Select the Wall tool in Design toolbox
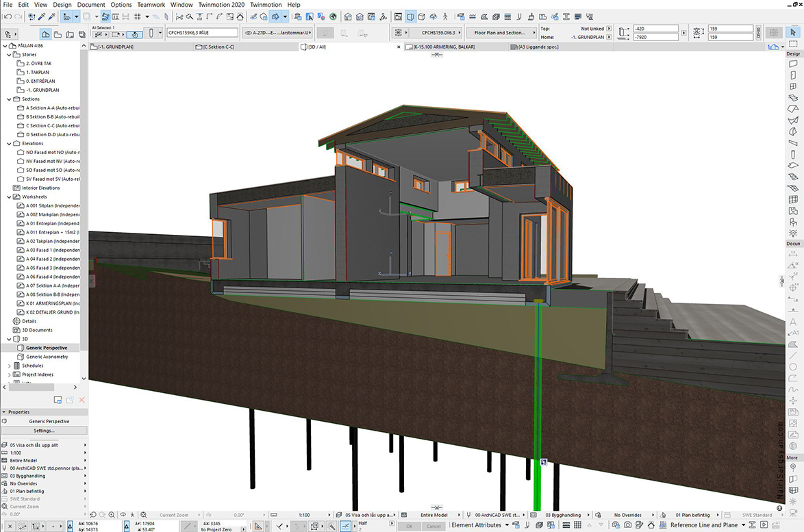The image size is (804, 532). click(793, 64)
